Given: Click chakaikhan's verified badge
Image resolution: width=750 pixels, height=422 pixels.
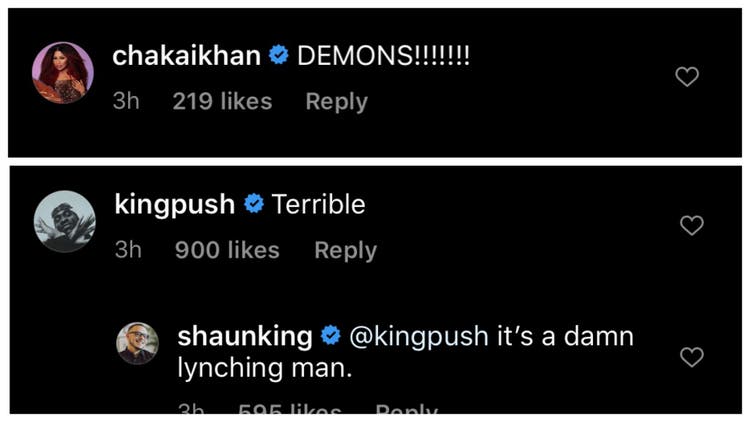Looking at the screenshot, I should 279,56.
